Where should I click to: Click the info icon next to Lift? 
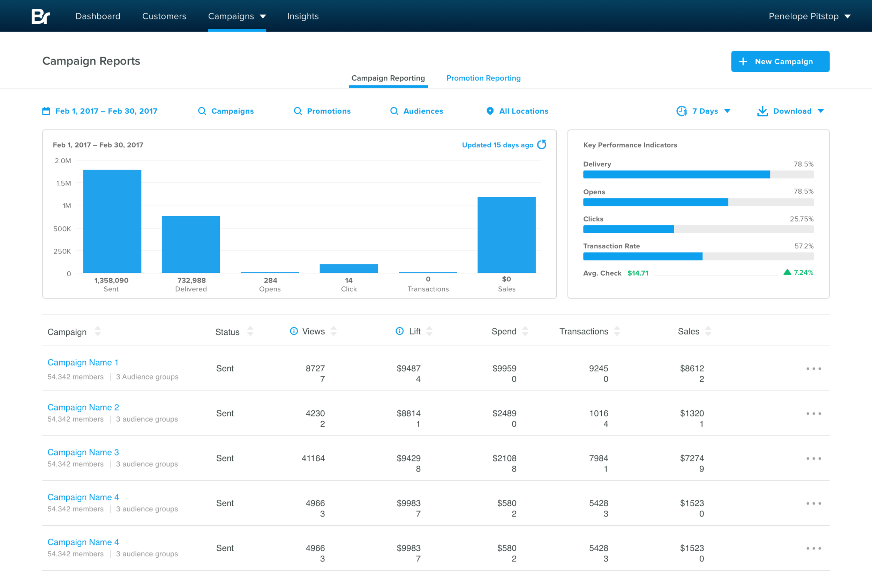point(399,331)
